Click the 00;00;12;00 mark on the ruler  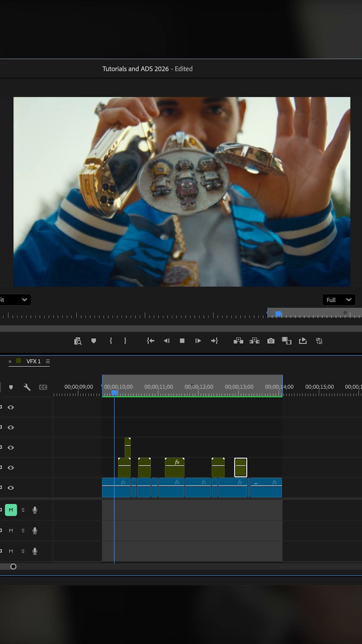click(x=199, y=387)
